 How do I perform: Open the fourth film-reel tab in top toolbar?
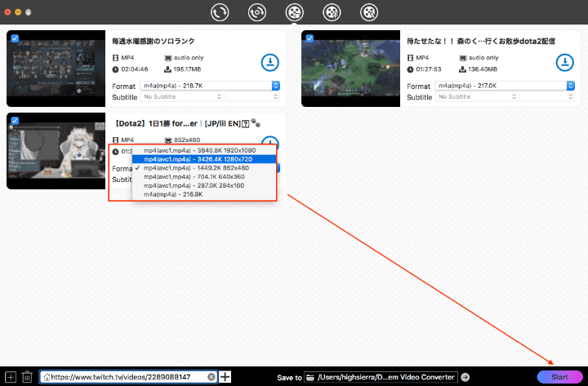click(332, 12)
